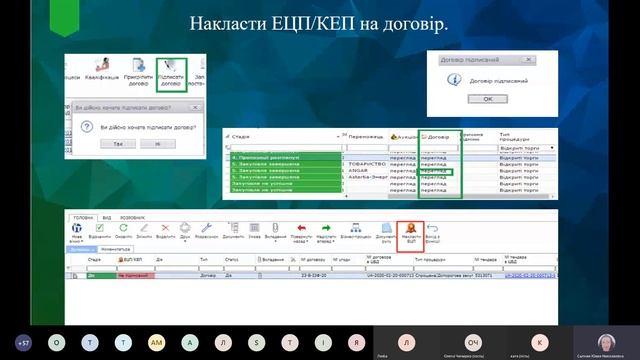The image size is (640, 360).
Task: Click the green checkmark toolbar icon
Action: coord(100,228)
